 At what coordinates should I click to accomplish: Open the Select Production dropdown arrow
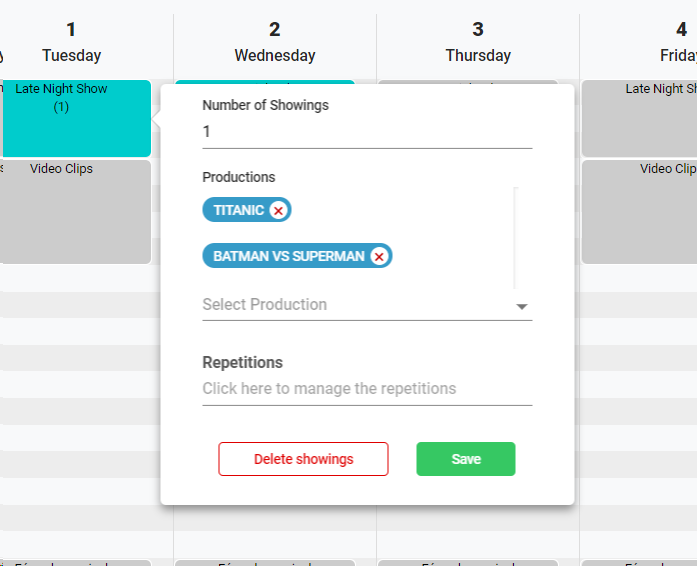coord(521,306)
